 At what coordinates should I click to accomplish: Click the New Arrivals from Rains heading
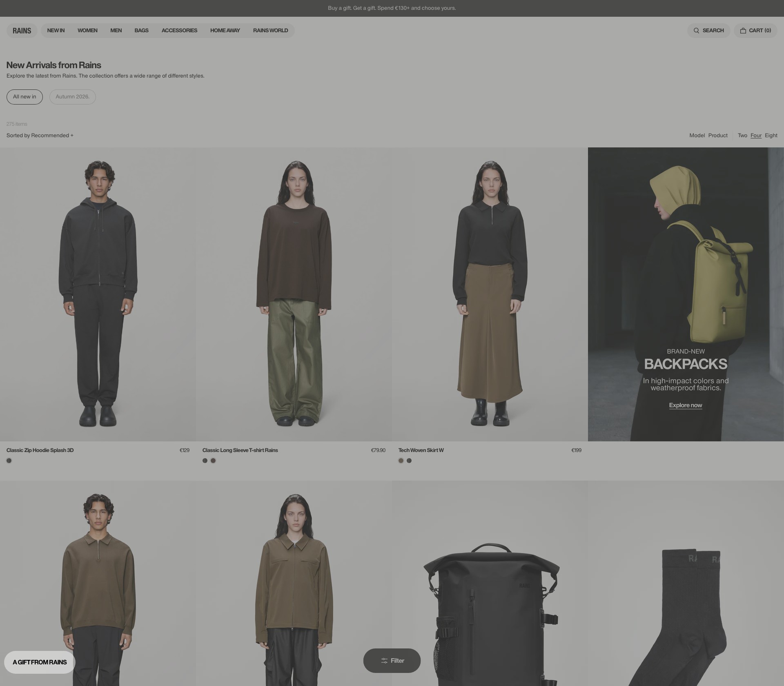54,65
